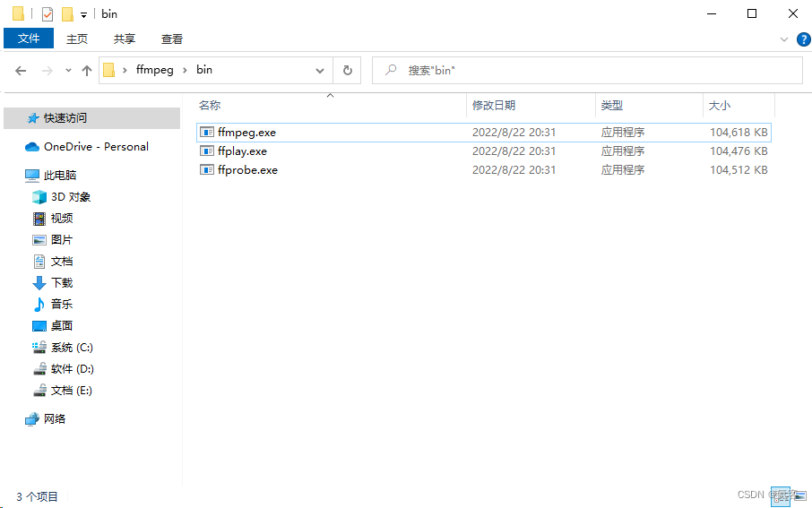812x508 pixels.
Task: Click the 此电脑 computer icon
Action: pos(32,177)
